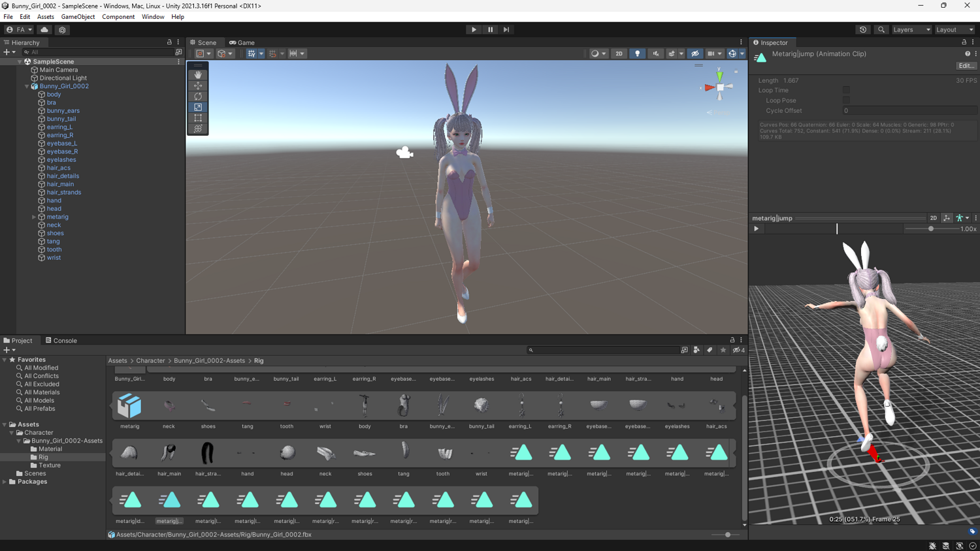This screenshot has height=551, width=980.
Task: Click the Project search-by-type icon
Action: 696,350
